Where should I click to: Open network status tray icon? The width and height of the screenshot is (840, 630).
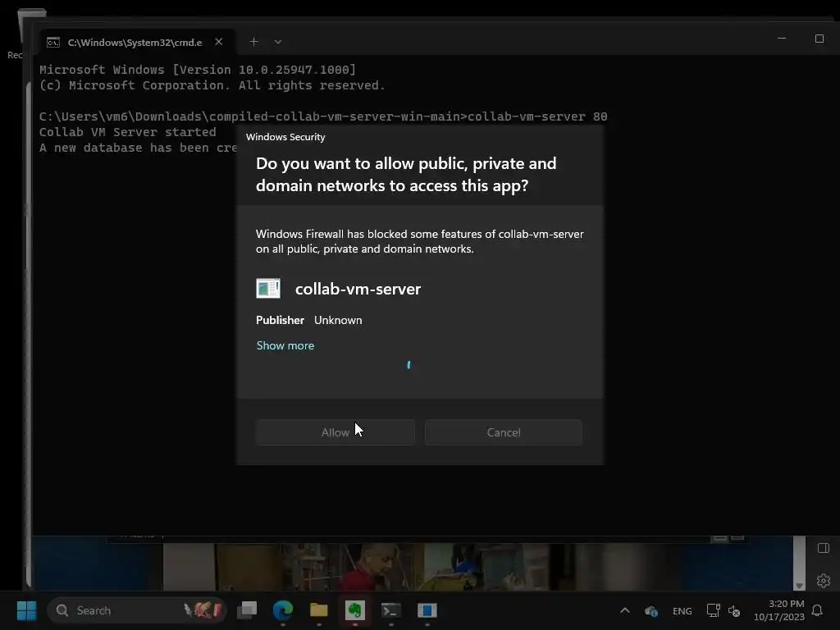713,610
